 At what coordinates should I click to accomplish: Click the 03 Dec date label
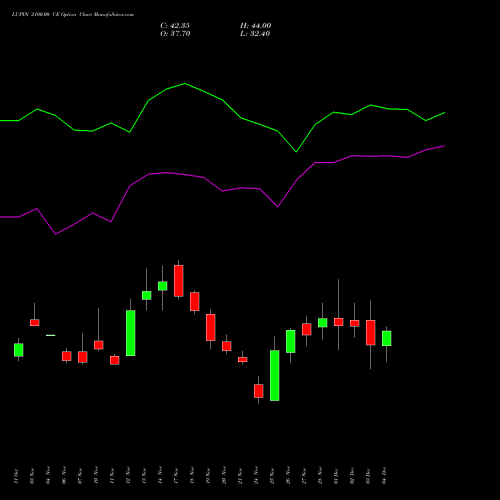coord(368,476)
